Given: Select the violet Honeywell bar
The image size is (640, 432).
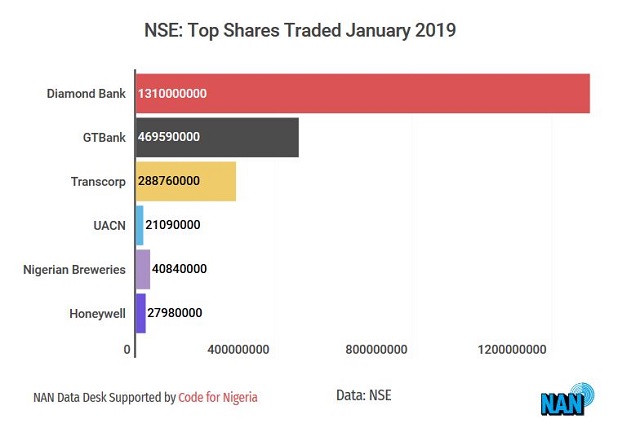Looking at the screenshot, I should coord(140,313).
